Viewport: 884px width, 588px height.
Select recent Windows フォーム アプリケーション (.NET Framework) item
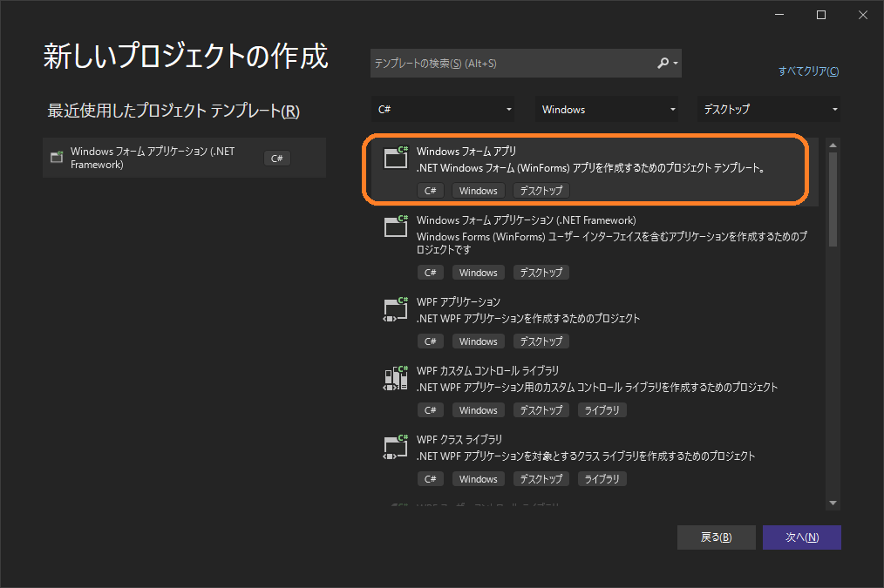pyautogui.click(x=184, y=158)
